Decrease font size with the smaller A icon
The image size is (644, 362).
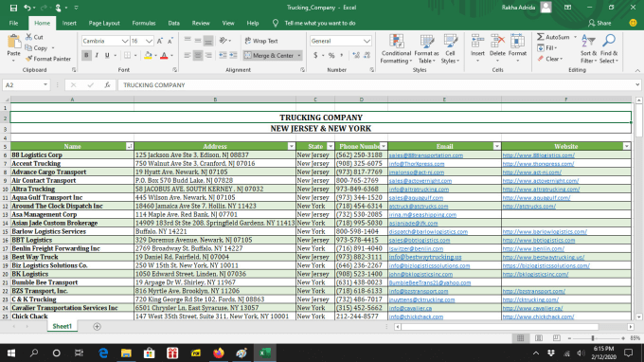pyautogui.click(x=170, y=41)
